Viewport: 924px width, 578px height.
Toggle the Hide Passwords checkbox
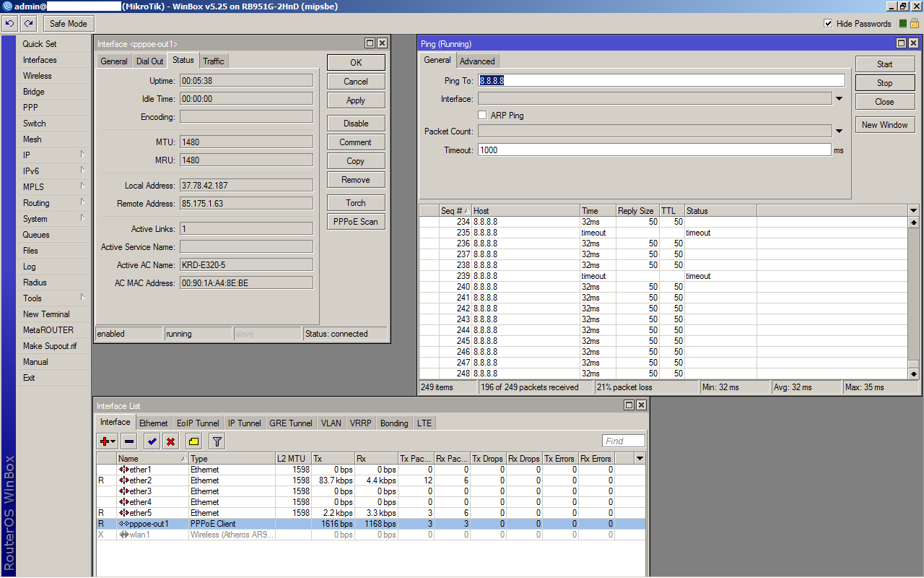(828, 24)
